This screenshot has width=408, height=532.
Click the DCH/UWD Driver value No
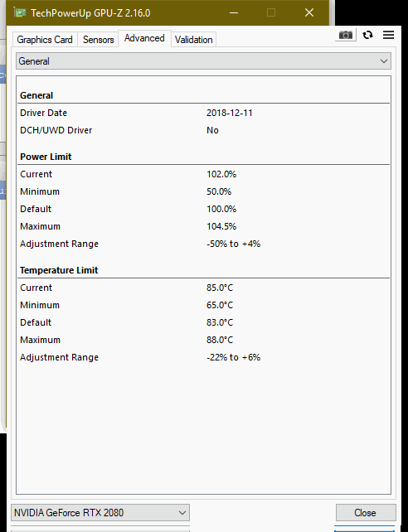(x=212, y=130)
